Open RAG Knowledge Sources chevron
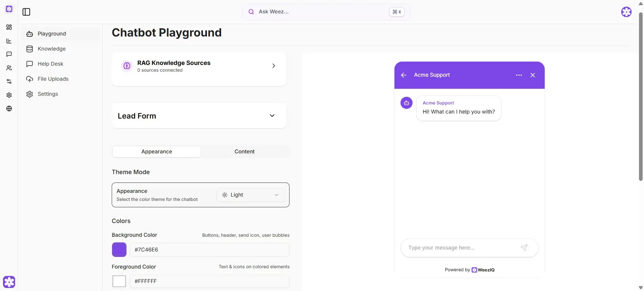Viewport: 644px width, 291px height. click(x=274, y=66)
